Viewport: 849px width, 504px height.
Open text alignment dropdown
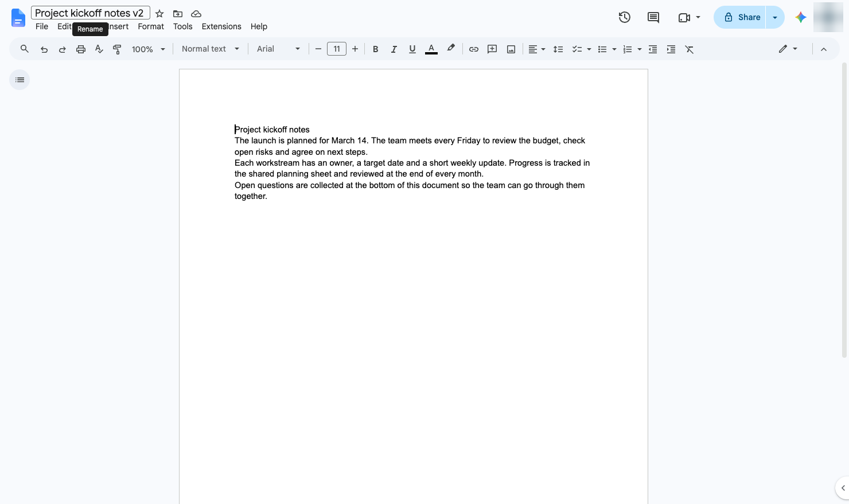coord(536,49)
